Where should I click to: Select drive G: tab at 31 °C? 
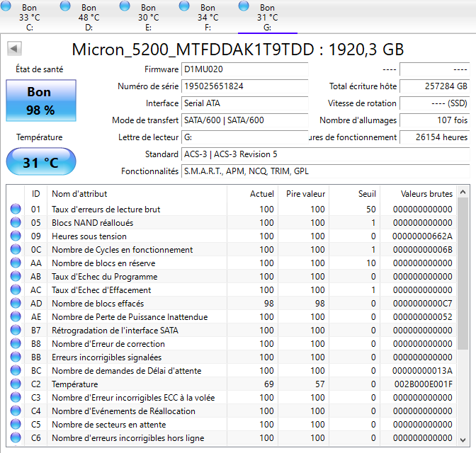[268, 17]
